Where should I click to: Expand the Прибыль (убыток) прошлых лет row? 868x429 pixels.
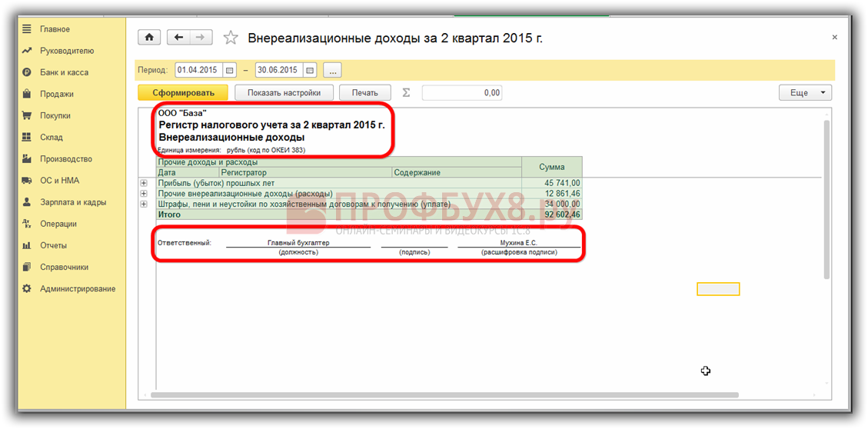(144, 183)
